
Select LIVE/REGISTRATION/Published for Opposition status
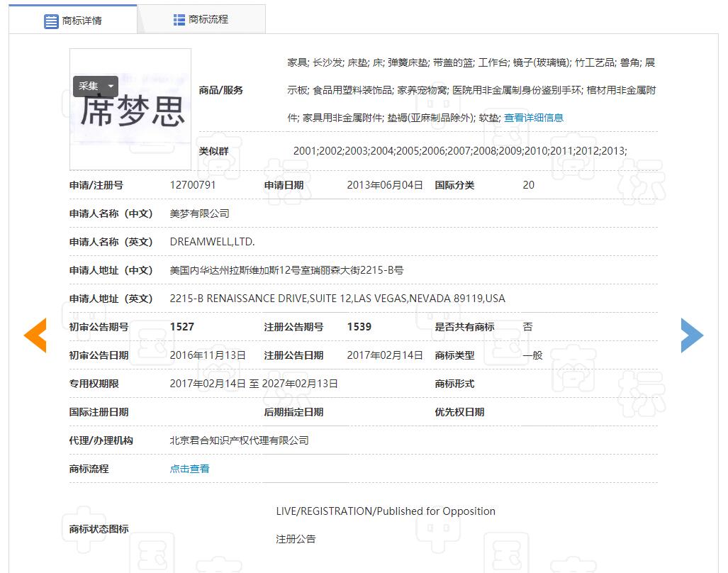click(386, 511)
